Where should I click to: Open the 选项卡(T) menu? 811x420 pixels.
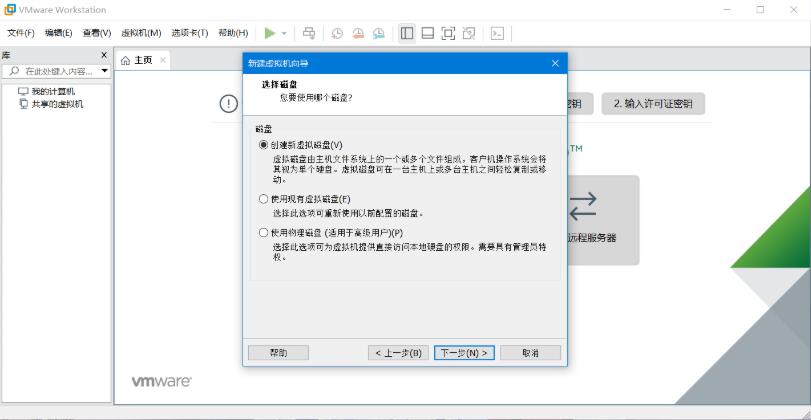pos(190,33)
